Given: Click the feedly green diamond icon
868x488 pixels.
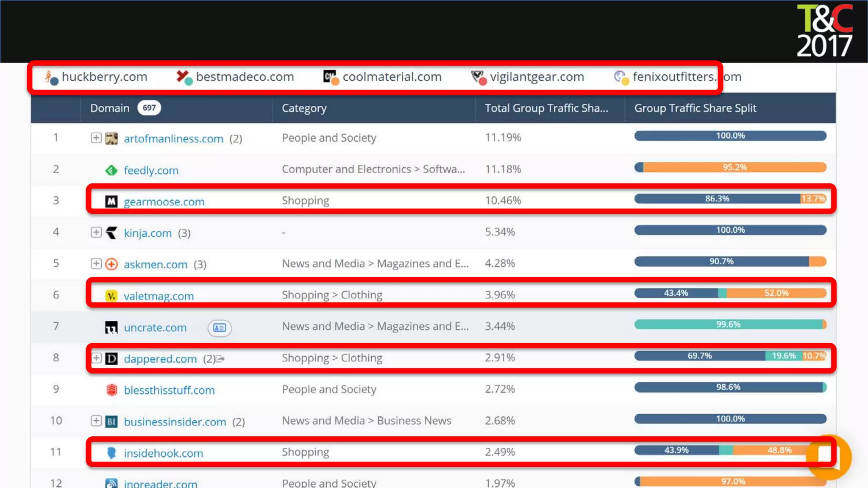Looking at the screenshot, I should pos(111,170).
